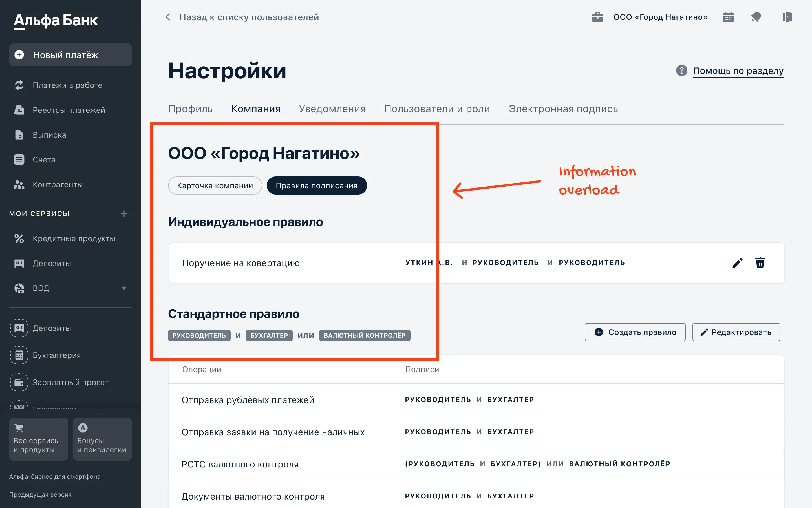Open the Бонусы и привилегии tile
The width and height of the screenshot is (812, 508).
coord(102,439)
